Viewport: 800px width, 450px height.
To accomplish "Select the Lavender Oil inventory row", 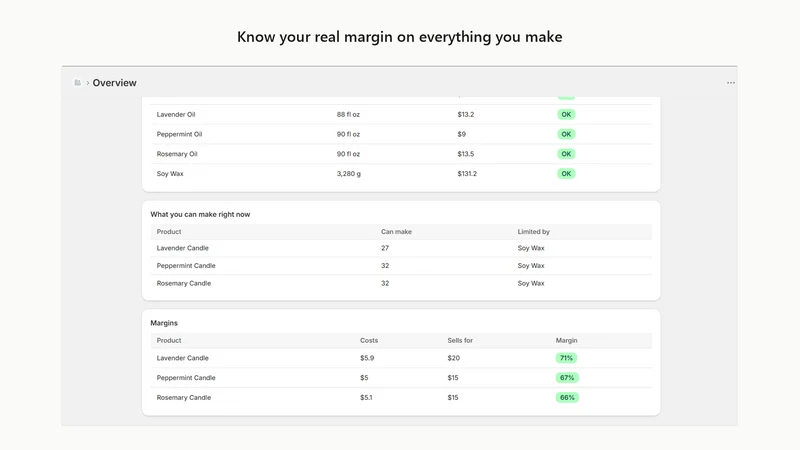I will click(x=401, y=114).
